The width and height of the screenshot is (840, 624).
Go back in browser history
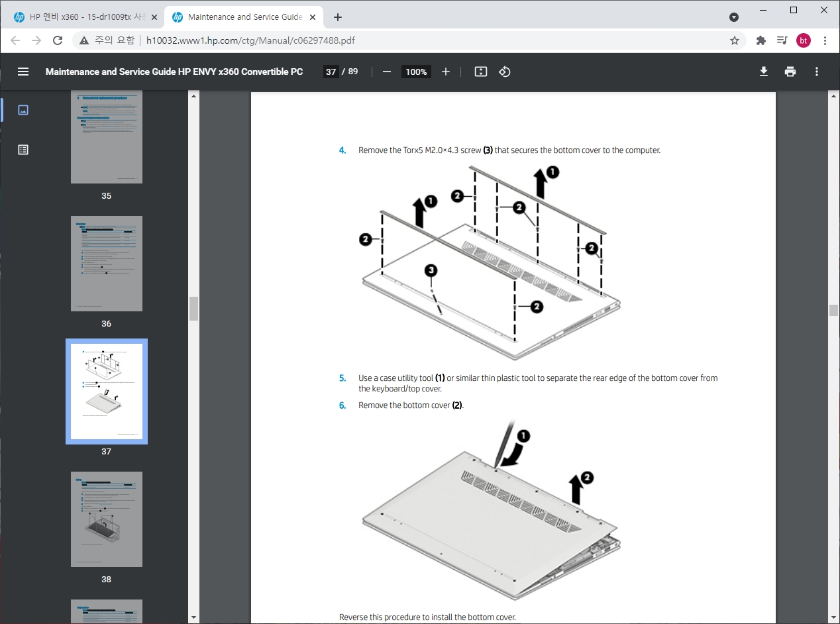click(15, 40)
